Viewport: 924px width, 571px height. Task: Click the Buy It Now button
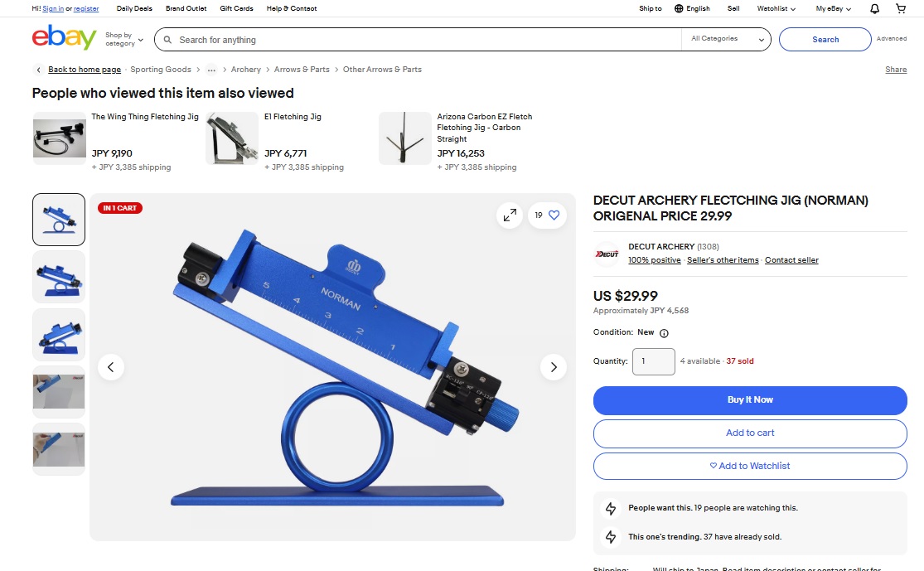click(x=750, y=400)
